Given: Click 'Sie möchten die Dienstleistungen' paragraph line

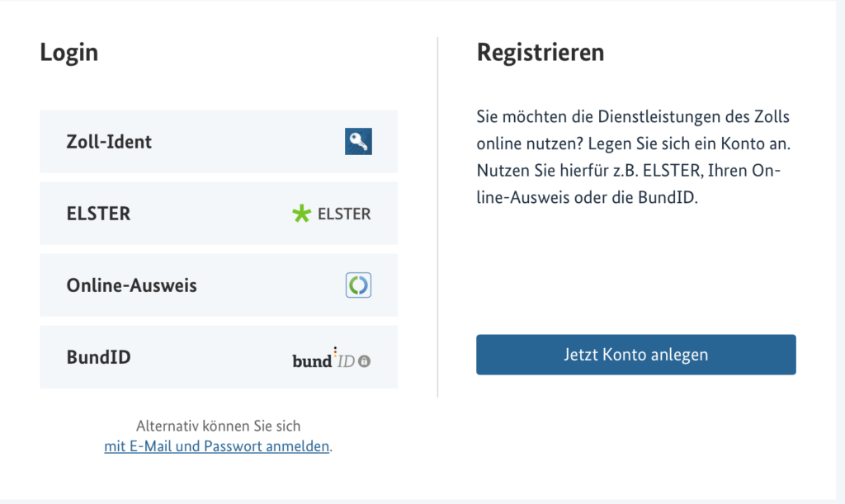Looking at the screenshot, I should click(x=633, y=117).
